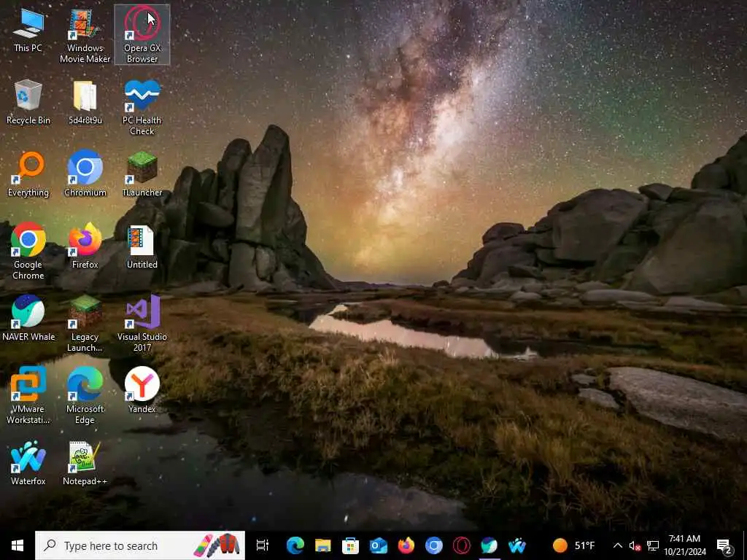Screen dimensions: 747x560
Task: Select the Chromium desktop shortcut
Action: tap(85, 174)
